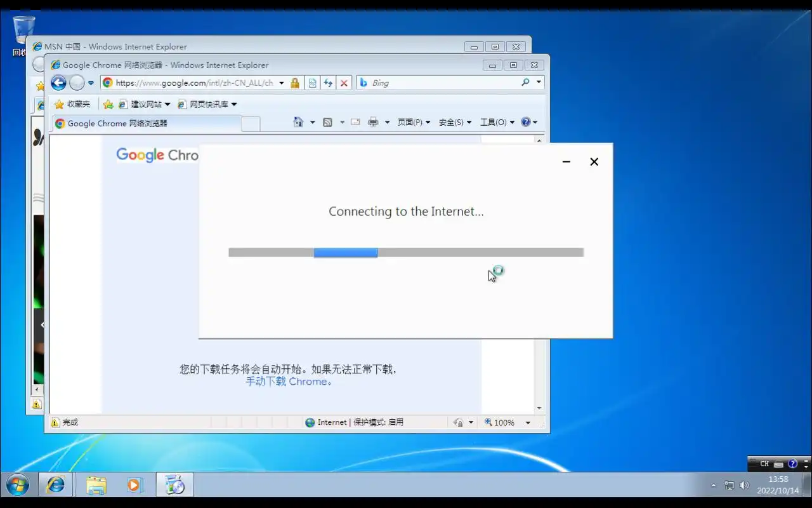Click the padlock security report icon
This screenshot has height=508, width=812.
(x=295, y=83)
